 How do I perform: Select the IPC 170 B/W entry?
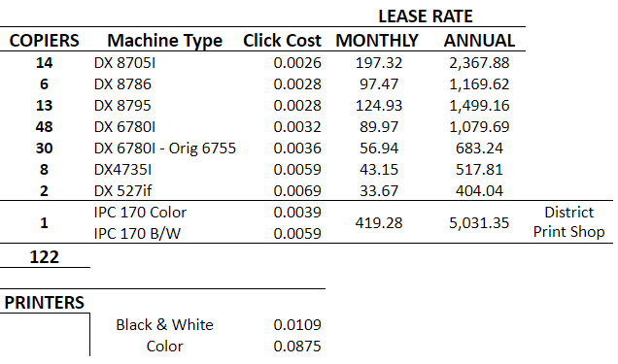[137, 234]
